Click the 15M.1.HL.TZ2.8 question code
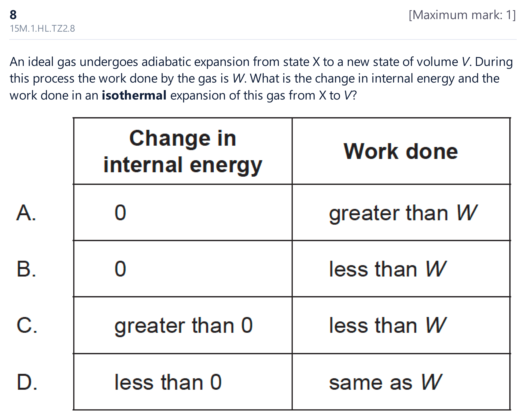Viewport: 526px width, 420px height. coord(42,29)
